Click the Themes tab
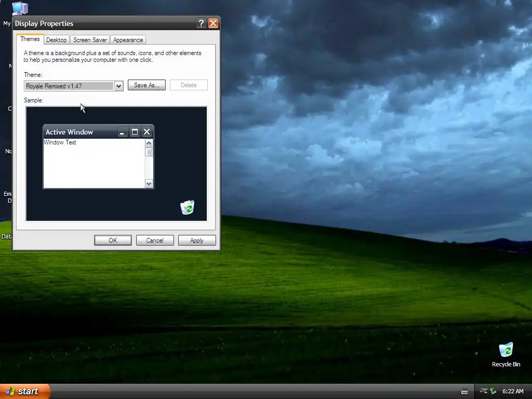This screenshot has height=399, width=532. (30, 39)
